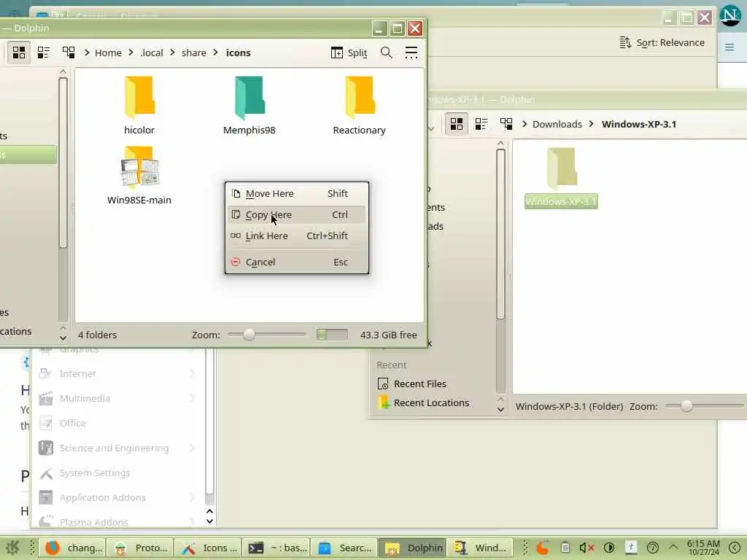This screenshot has width=747, height=560.
Task: Expand chevron before share breadcrumb
Action: tap(172, 52)
